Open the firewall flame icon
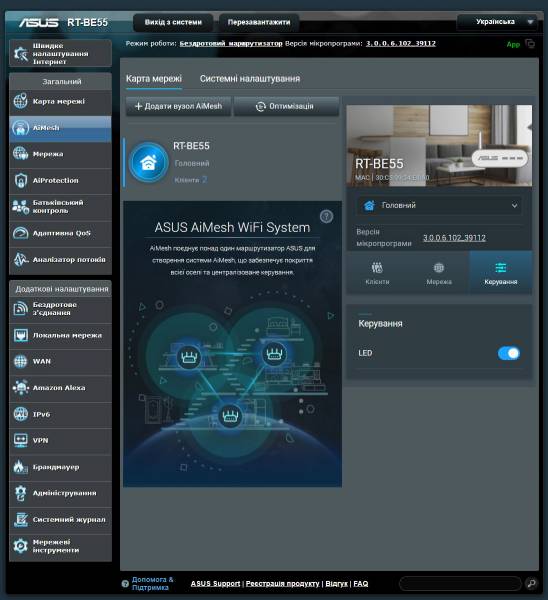The width and height of the screenshot is (548, 600). pyautogui.click(x=21, y=467)
